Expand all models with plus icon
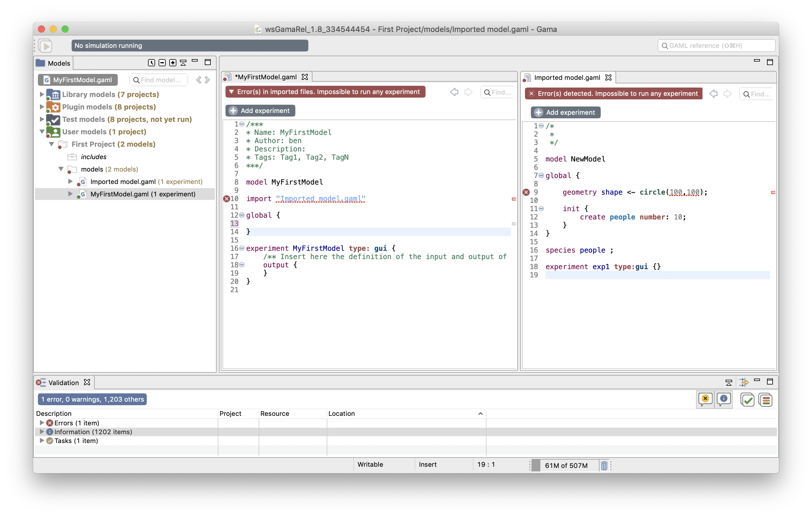The width and height of the screenshot is (812, 517). [173, 63]
